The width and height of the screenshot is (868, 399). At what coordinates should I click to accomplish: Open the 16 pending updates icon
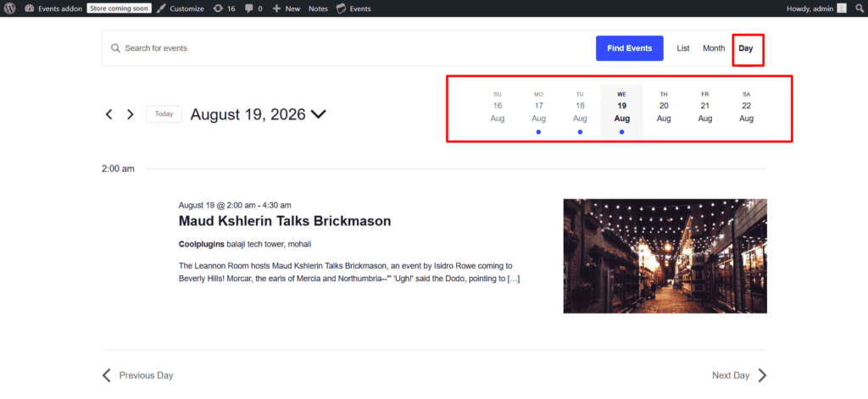click(224, 8)
